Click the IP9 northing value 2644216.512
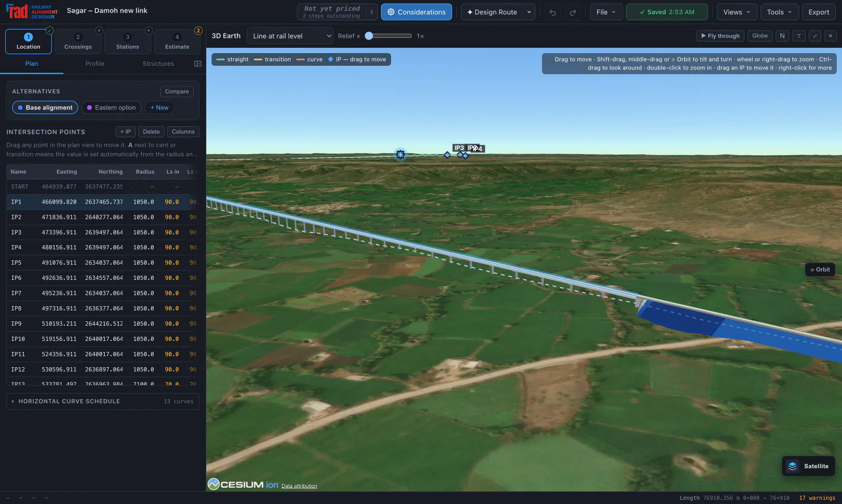842x504 pixels. click(104, 324)
